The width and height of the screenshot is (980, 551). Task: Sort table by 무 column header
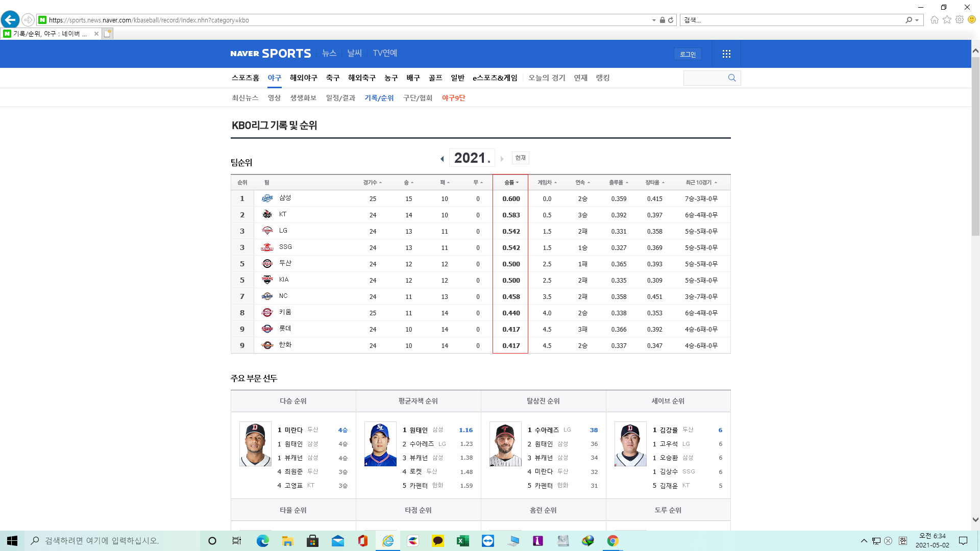click(x=478, y=183)
